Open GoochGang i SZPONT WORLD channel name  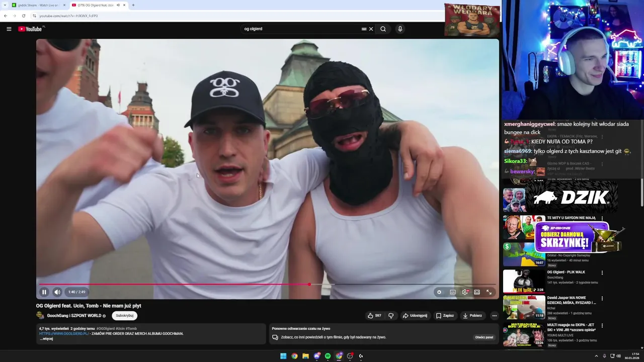click(x=74, y=316)
